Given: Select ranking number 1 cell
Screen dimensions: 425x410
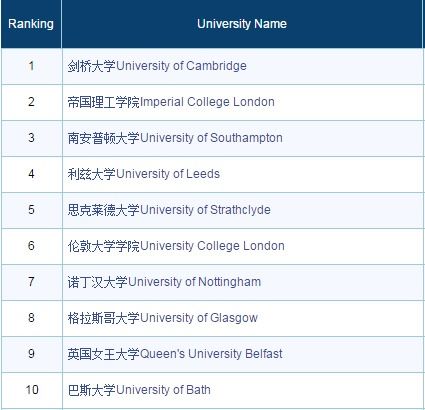Looking at the screenshot, I should 31,66.
